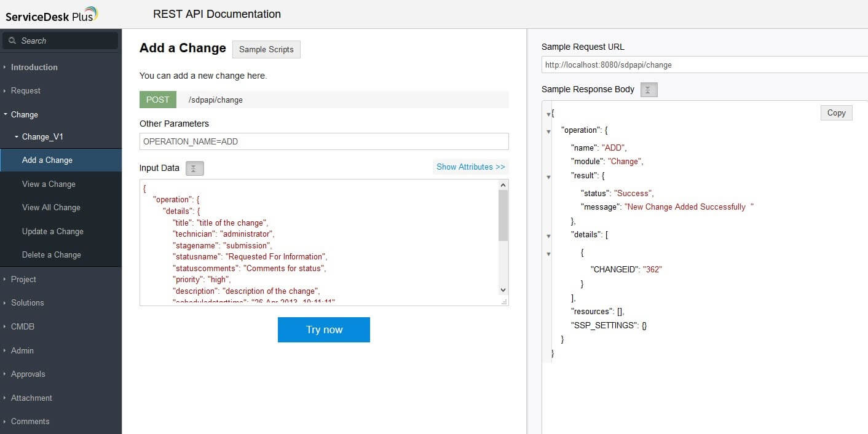Select Add a Change in the sidebar

tap(61, 160)
